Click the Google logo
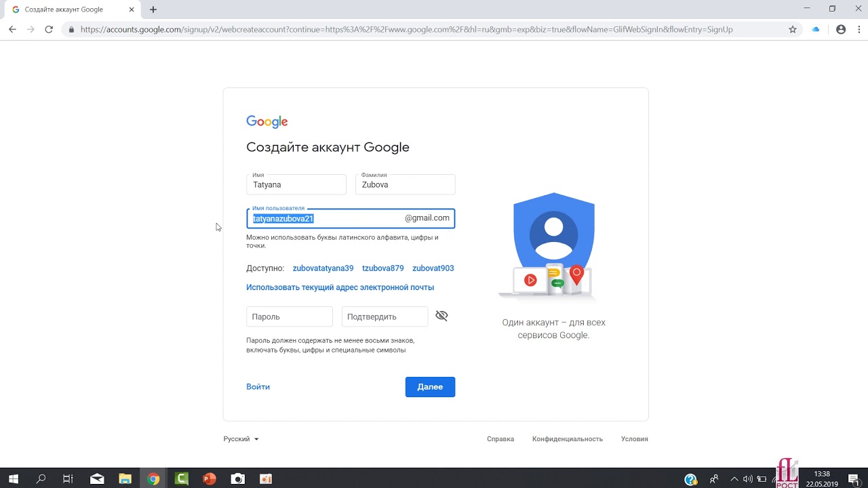Viewport: 868px width, 488px height. (x=267, y=121)
